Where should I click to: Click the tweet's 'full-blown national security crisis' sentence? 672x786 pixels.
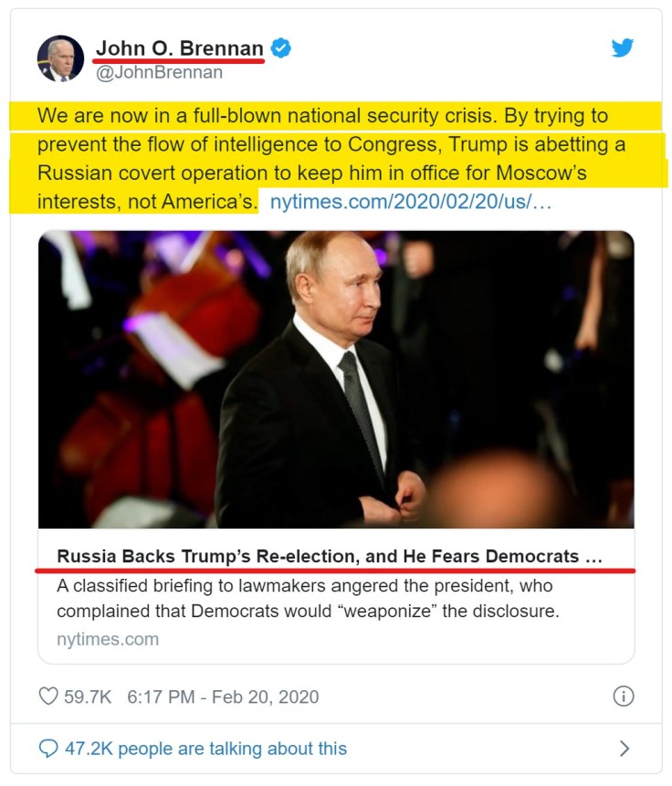point(322,118)
